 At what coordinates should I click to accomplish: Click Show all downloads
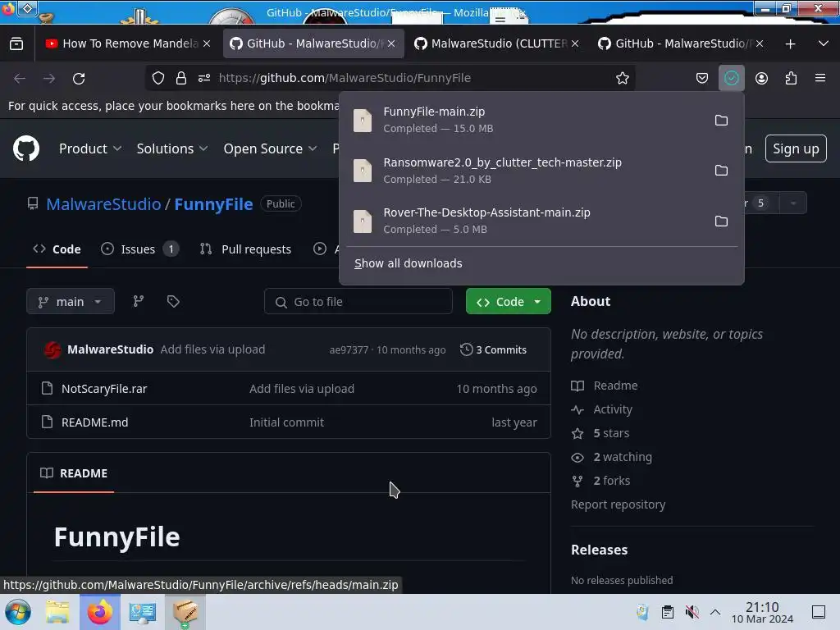click(409, 263)
